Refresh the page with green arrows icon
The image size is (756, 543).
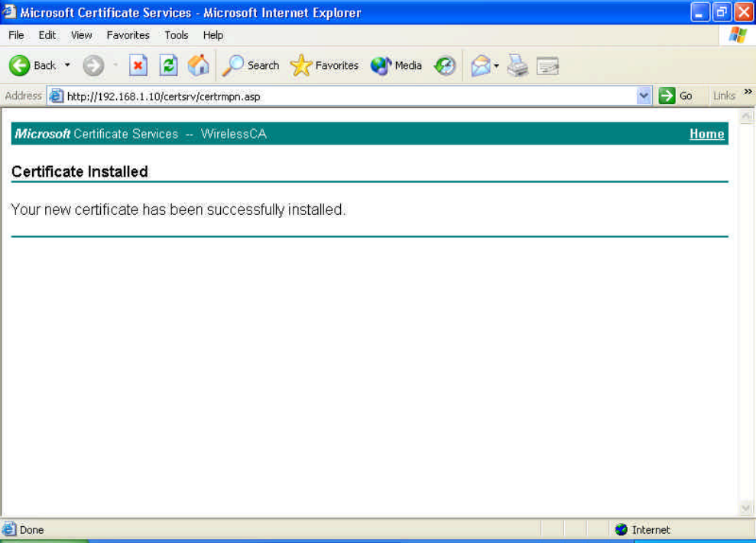[168, 66]
